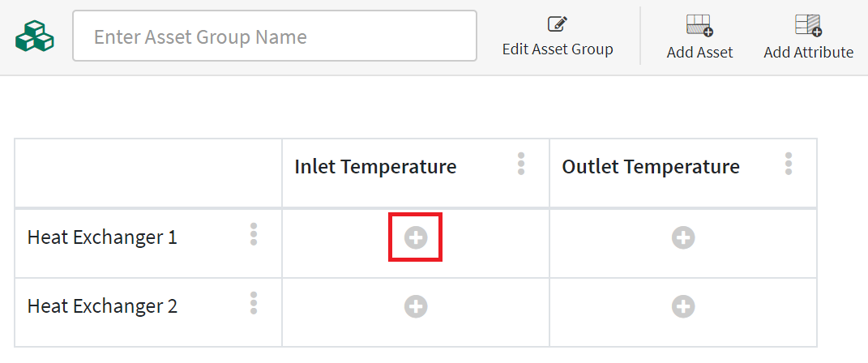This screenshot has width=868, height=363.
Task: Click the Add Asset table icon
Action: 699,25
